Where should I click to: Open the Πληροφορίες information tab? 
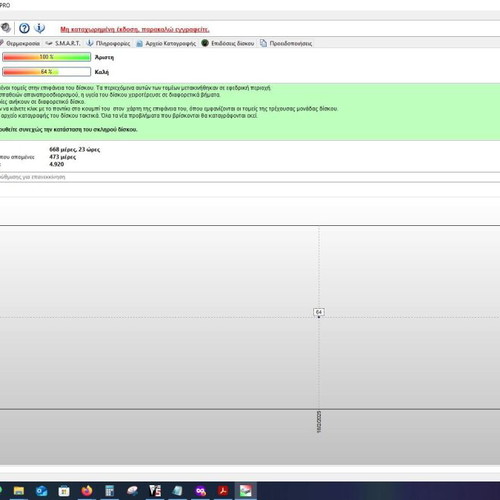[x=109, y=43]
